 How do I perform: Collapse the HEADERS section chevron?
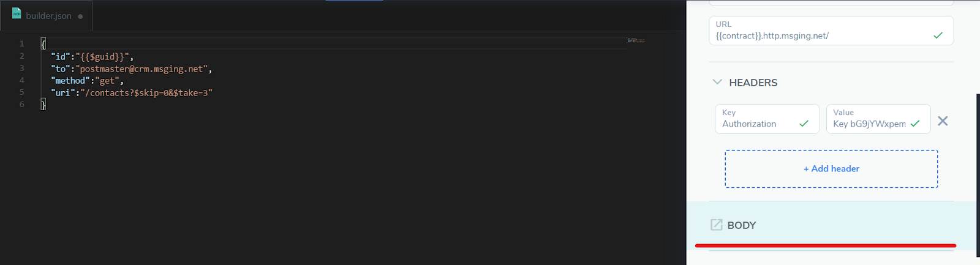[717, 82]
